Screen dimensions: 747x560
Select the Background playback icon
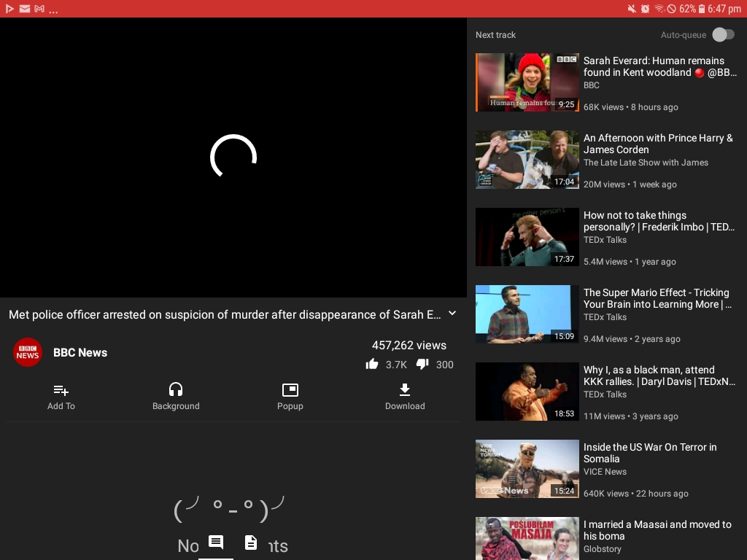pos(176,396)
